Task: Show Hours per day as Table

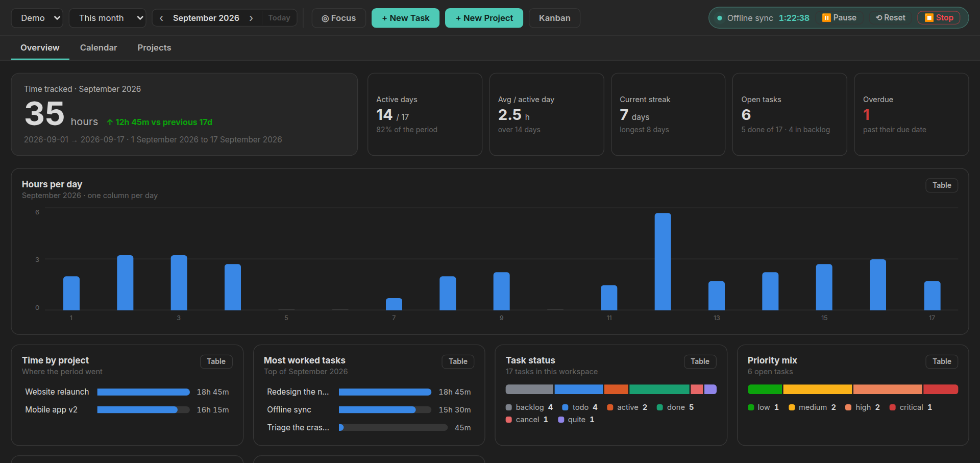Action: coord(942,185)
